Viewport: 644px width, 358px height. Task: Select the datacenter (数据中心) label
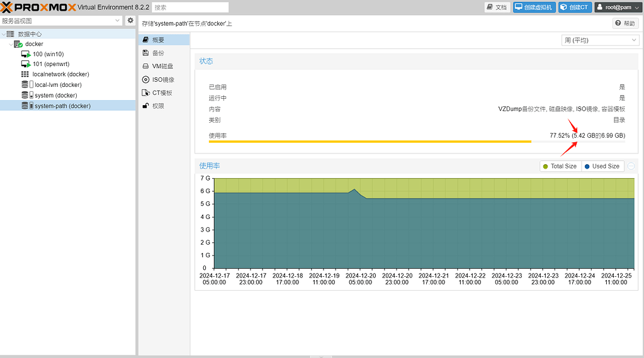coord(30,34)
